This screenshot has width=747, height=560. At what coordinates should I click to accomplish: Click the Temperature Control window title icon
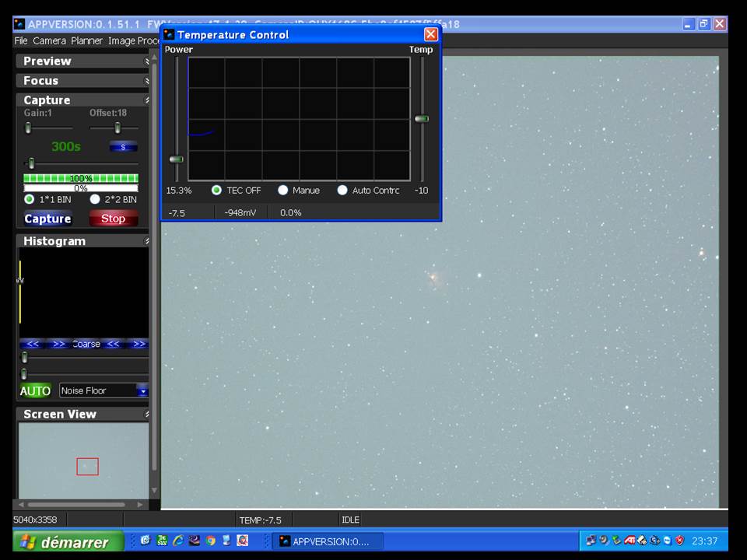169,34
